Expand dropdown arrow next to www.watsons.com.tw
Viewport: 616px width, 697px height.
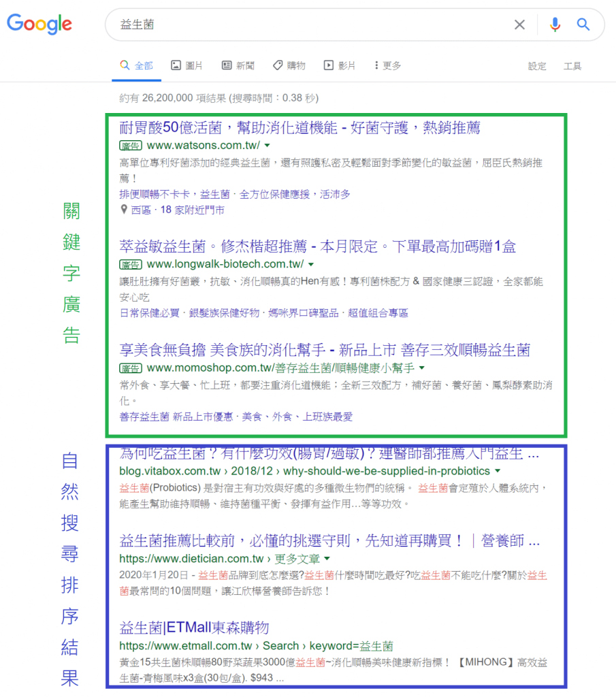267,146
